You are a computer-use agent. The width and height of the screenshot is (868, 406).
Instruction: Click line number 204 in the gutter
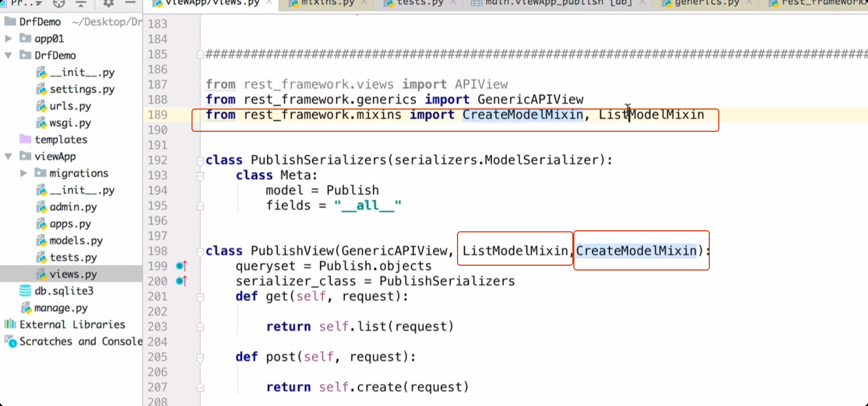pyautogui.click(x=157, y=342)
